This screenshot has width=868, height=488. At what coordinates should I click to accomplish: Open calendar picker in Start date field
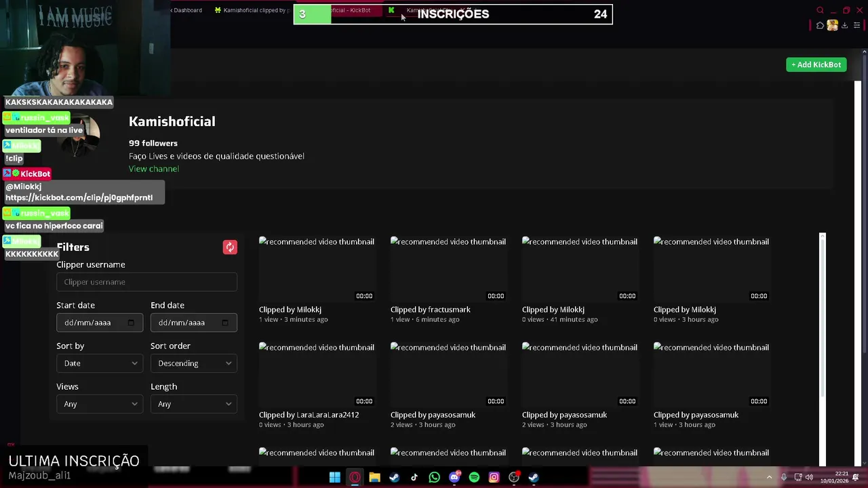coord(131,323)
